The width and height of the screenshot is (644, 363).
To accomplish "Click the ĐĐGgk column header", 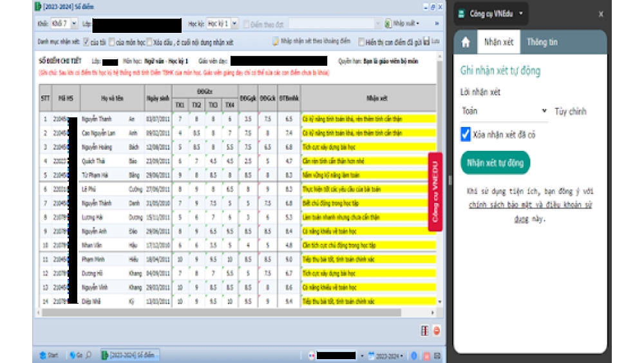I will click(248, 98).
